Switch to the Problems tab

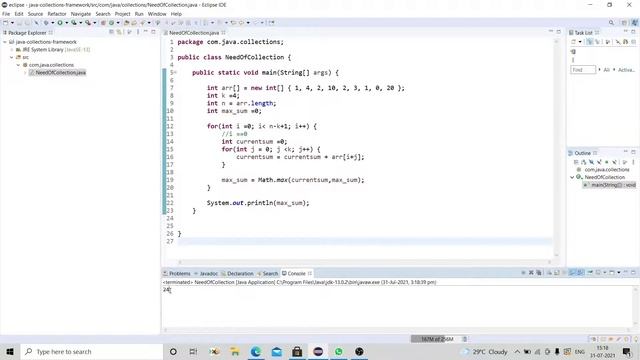177,273
